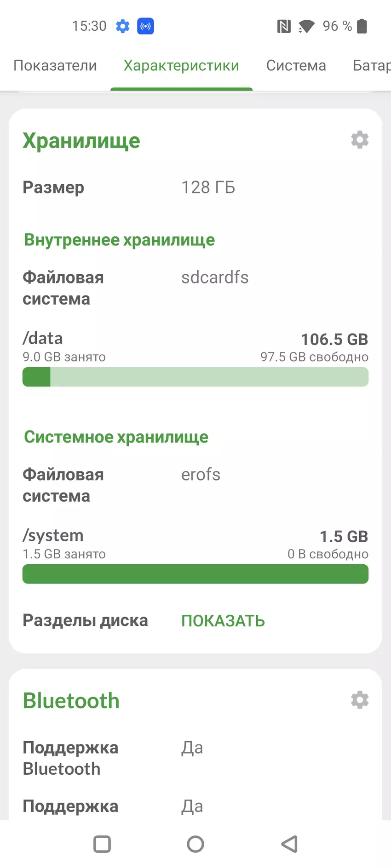Open the Bluetooth card settings gear
The height and width of the screenshot is (868, 391).
[360, 700]
